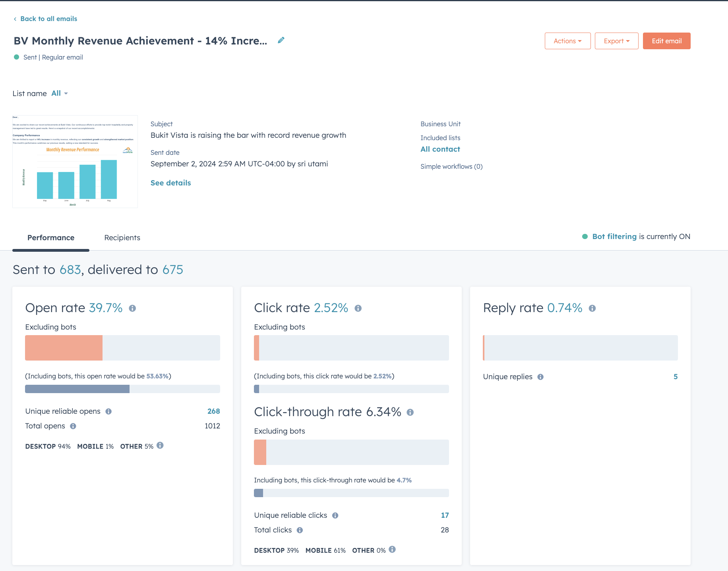The height and width of the screenshot is (571, 728).
Task: Click the Click-through rate excluding bots bar
Action: coord(351,452)
